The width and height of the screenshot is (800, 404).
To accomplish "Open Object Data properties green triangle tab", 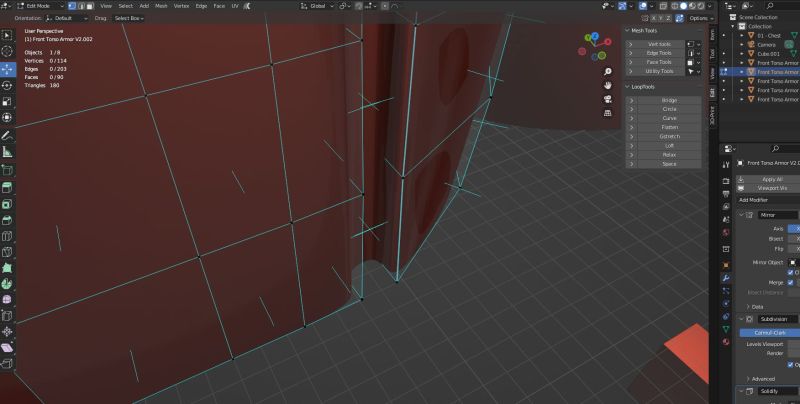I will pos(726,330).
